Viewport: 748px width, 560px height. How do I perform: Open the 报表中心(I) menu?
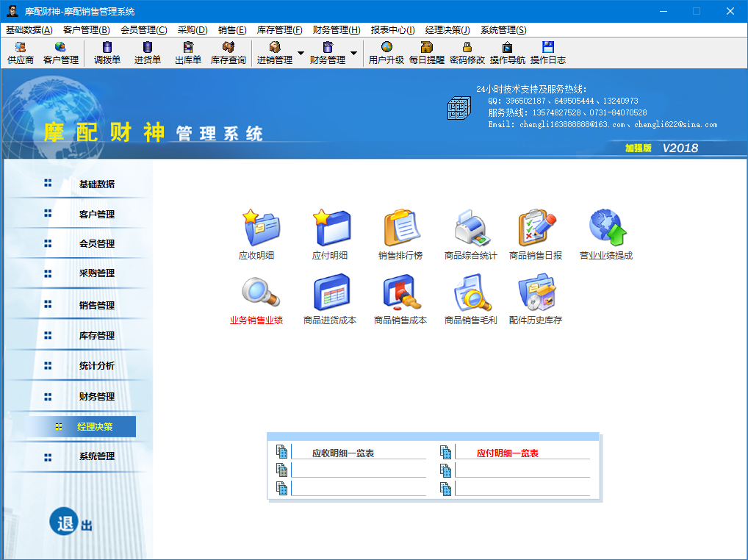[x=392, y=30]
